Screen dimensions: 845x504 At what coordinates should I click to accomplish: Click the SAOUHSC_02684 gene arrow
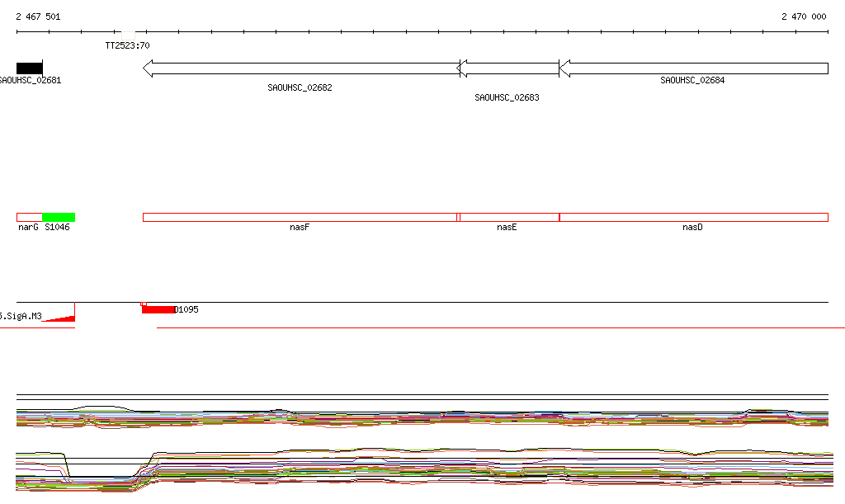pos(693,68)
